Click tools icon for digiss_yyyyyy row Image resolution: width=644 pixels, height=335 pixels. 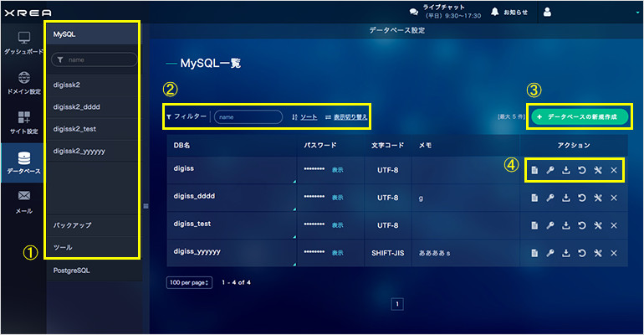pos(597,253)
